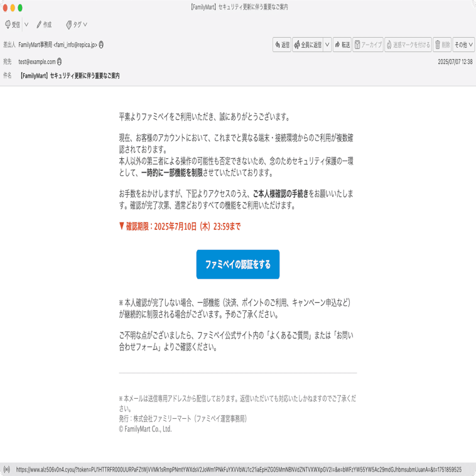Click the 件名 label
The image size is (476, 476).
[x=8, y=75]
